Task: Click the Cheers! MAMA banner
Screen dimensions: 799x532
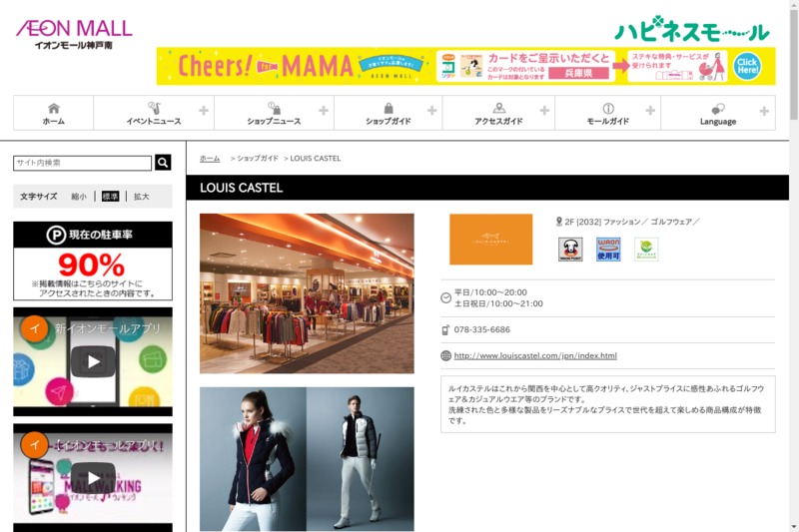Action: [465, 66]
